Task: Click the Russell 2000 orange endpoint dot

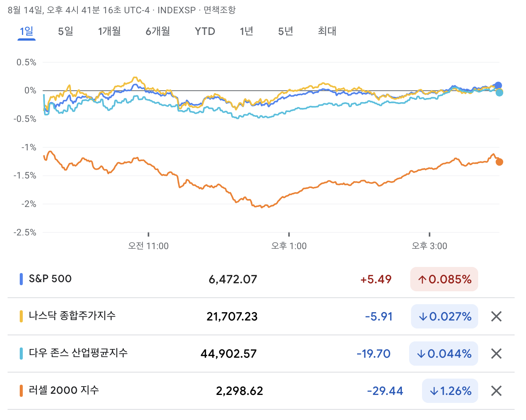Action: pyautogui.click(x=499, y=162)
